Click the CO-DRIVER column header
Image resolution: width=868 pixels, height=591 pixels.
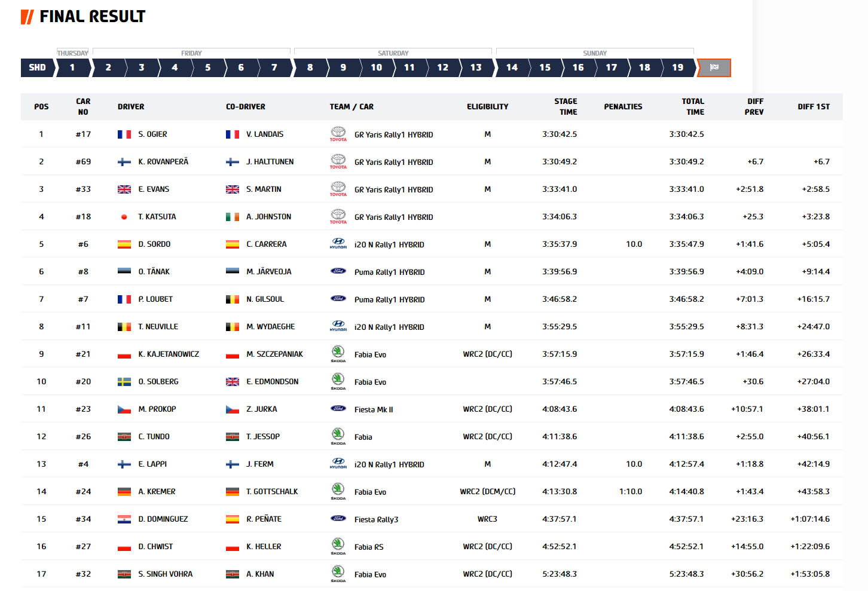246,107
